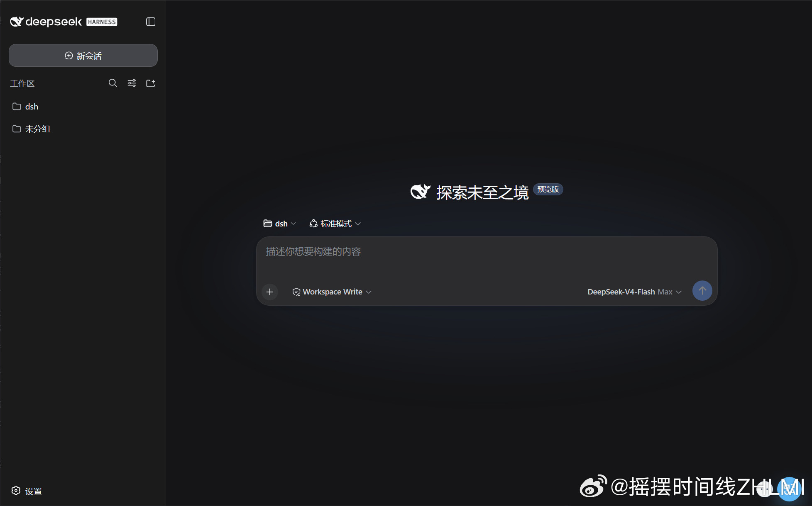Screen dimensions: 812x506
Task: Open the workspace filter settings icon
Action: [x=132, y=83]
